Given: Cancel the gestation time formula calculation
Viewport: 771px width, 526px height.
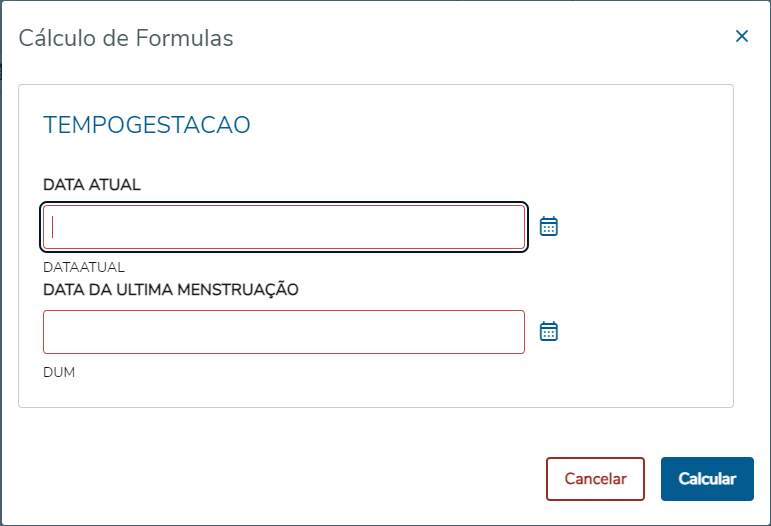Looking at the screenshot, I should coord(595,479).
